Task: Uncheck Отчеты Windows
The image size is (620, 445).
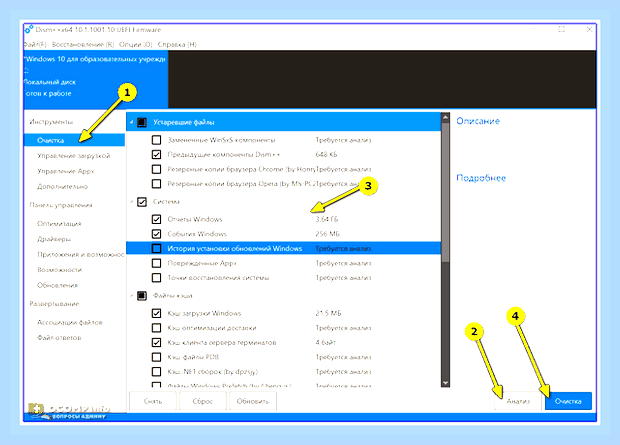Action: click(157, 219)
